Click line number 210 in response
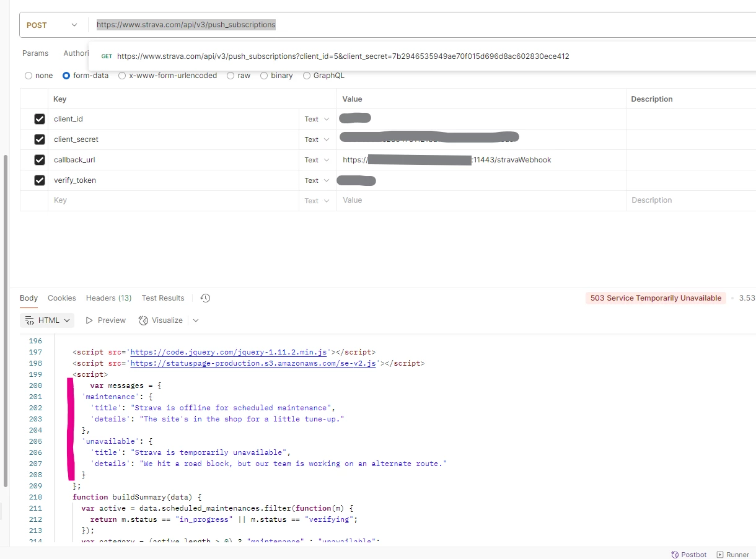The image size is (756, 559). coord(35,497)
